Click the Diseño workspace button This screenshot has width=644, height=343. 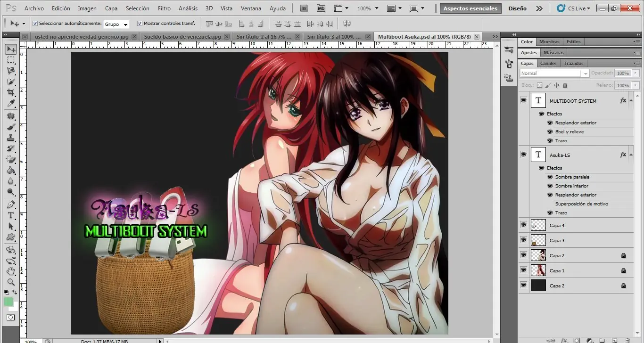click(517, 8)
